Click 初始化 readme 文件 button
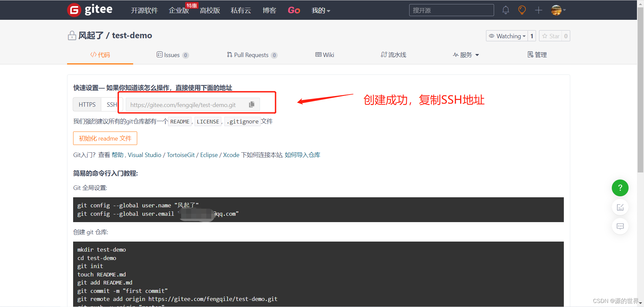This screenshot has height=307, width=644. coord(105,138)
